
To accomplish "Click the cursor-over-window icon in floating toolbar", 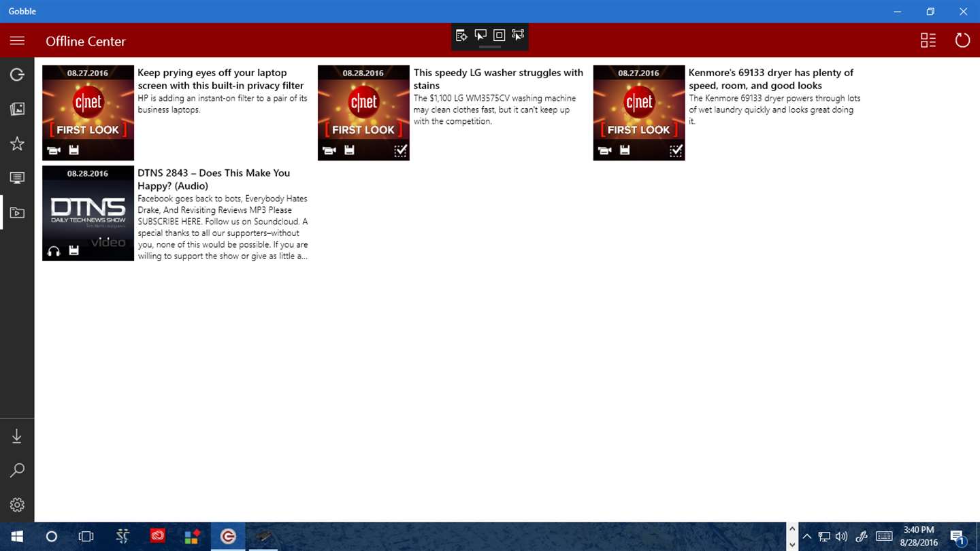I will tap(480, 35).
